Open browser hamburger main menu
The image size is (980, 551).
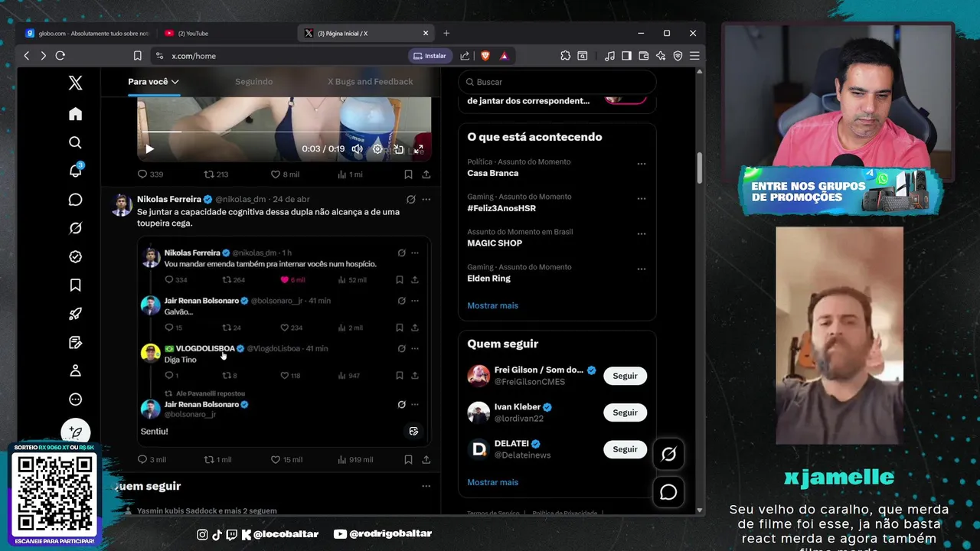click(x=694, y=56)
